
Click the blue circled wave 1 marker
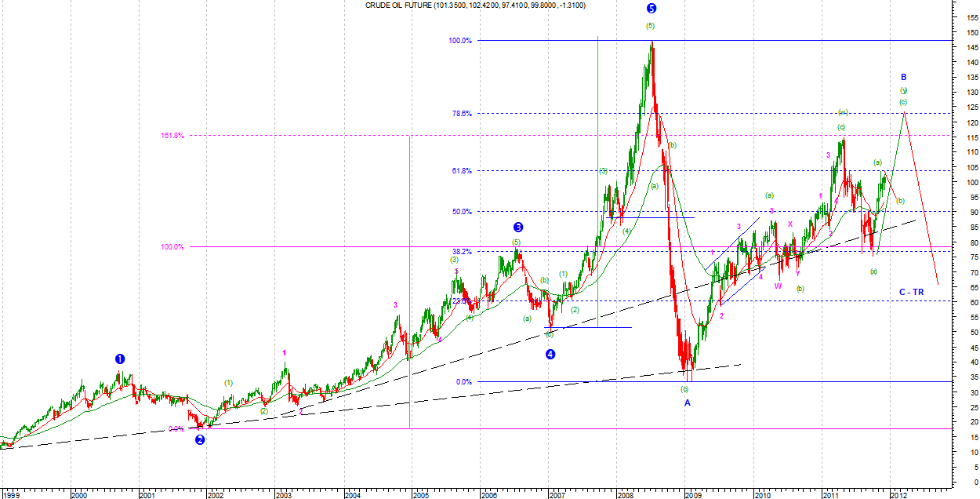120,359
